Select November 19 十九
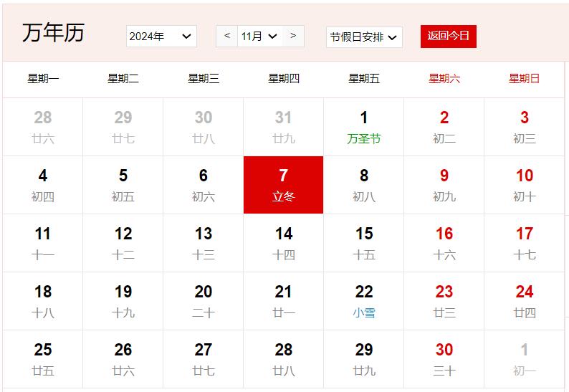The image size is (569, 392). pos(123,301)
